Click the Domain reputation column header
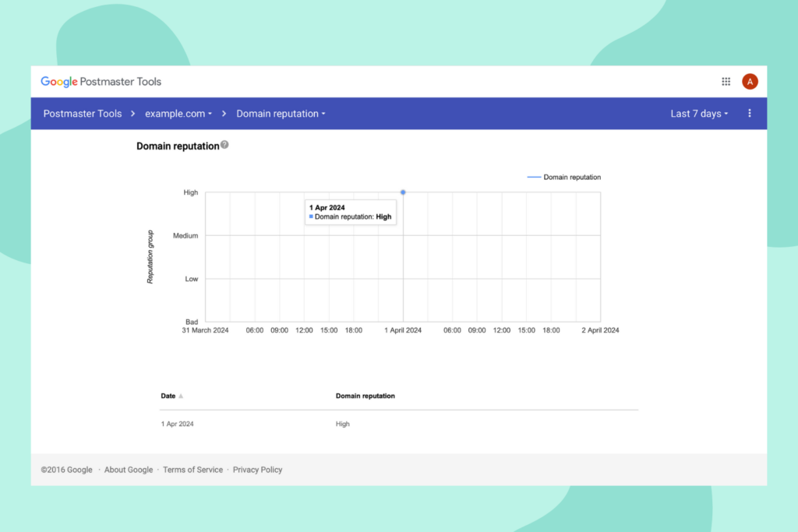The width and height of the screenshot is (798, 532). [x=365, y=396]
